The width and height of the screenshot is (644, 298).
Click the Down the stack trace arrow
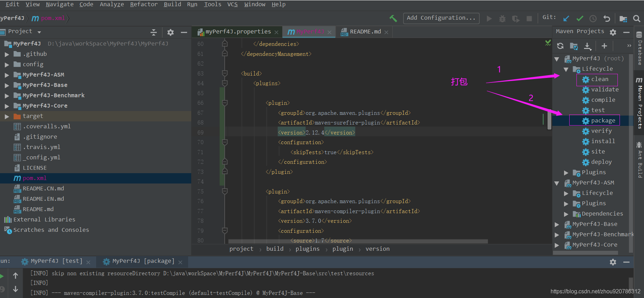[16, 289]
